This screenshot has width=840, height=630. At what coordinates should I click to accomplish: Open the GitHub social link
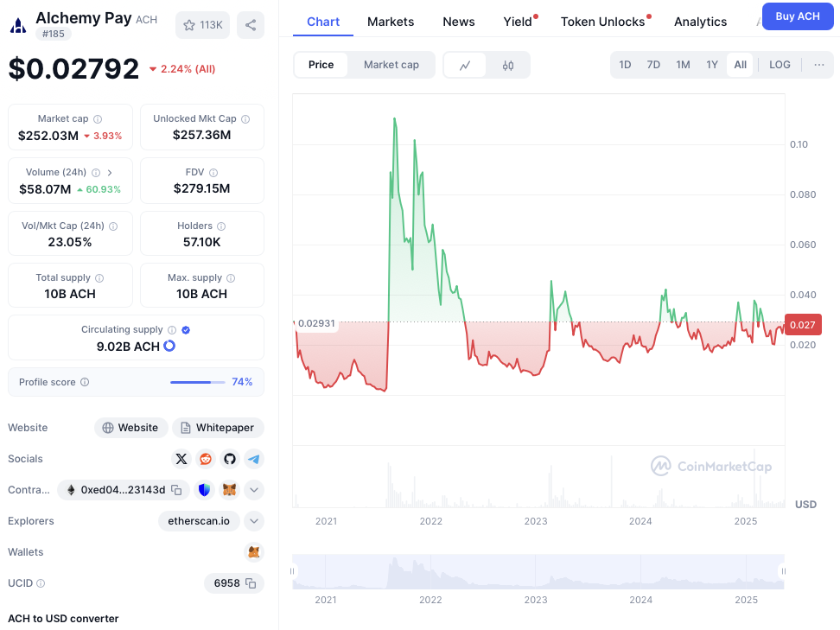[230, 459]
